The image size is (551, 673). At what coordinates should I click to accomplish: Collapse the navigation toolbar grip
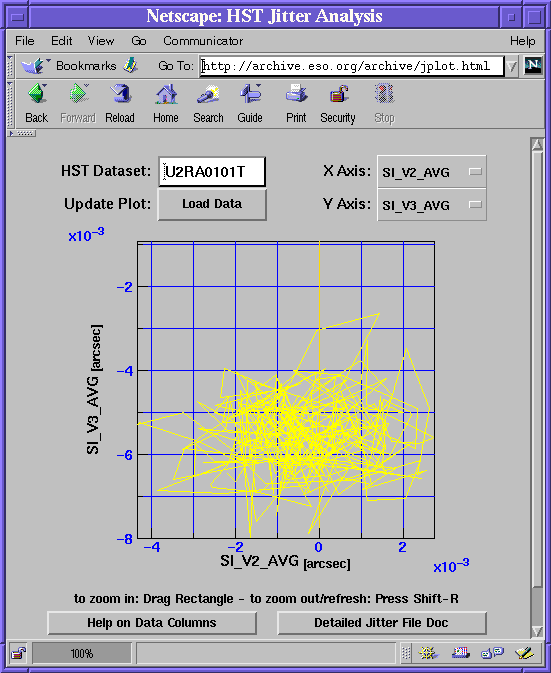11,103
